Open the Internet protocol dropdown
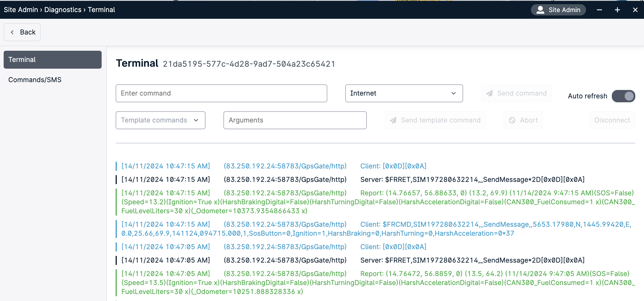644x301 pixels. coord(403,93)
